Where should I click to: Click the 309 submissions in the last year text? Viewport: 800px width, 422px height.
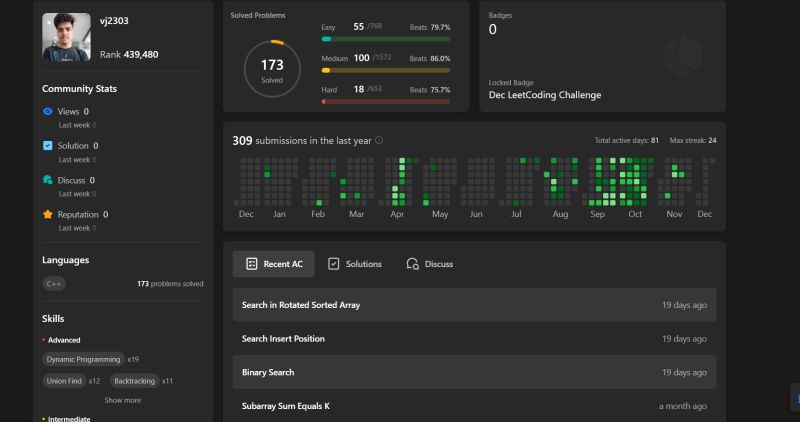pos(302,140)
